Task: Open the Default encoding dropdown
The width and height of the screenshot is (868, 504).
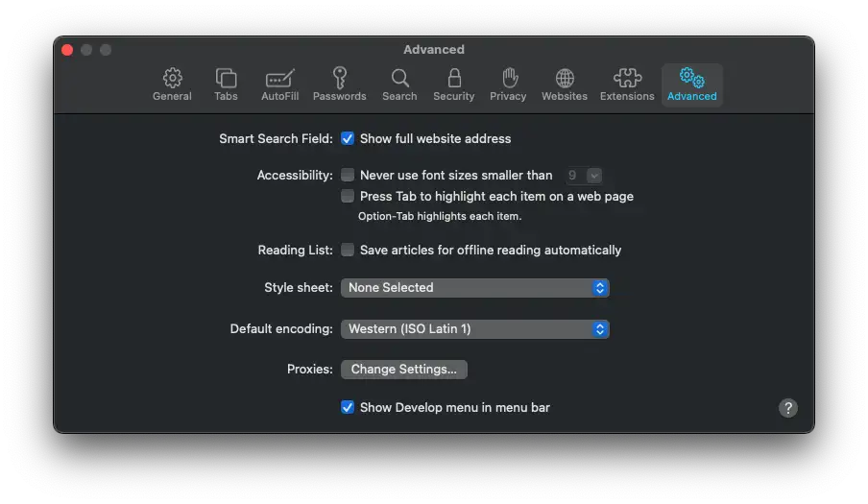Action: tap(475, 329)
